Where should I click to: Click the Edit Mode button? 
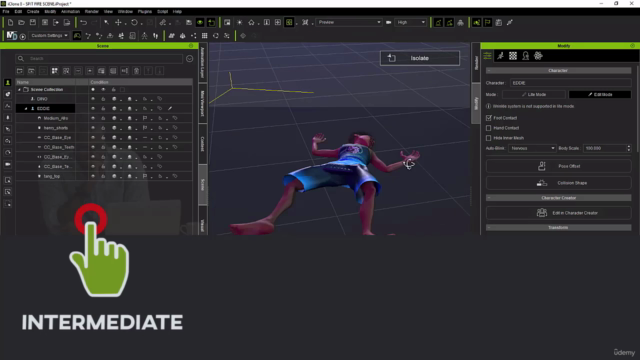(x=600, y=94)
